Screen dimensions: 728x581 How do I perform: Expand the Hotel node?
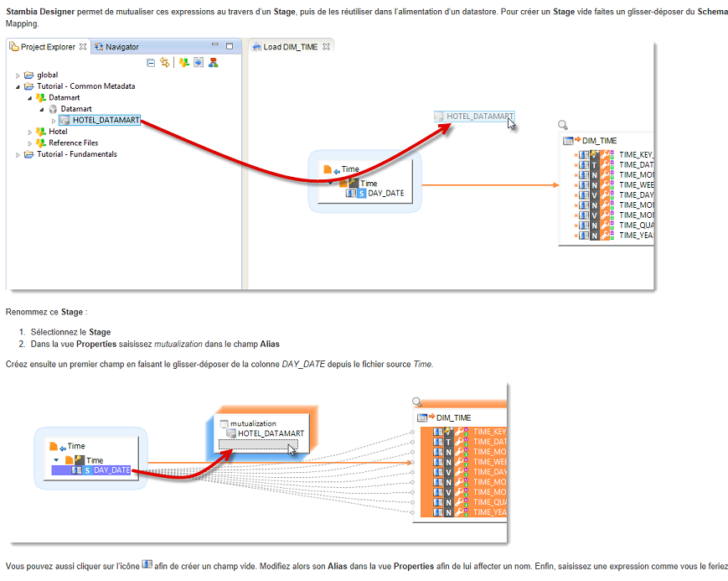29,132
